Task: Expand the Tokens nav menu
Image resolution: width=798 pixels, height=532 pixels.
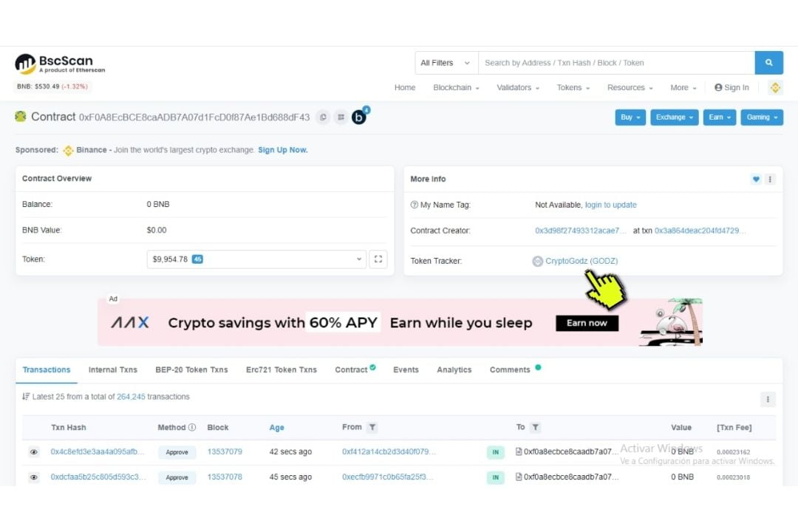Action: click(x=573, y=88)
